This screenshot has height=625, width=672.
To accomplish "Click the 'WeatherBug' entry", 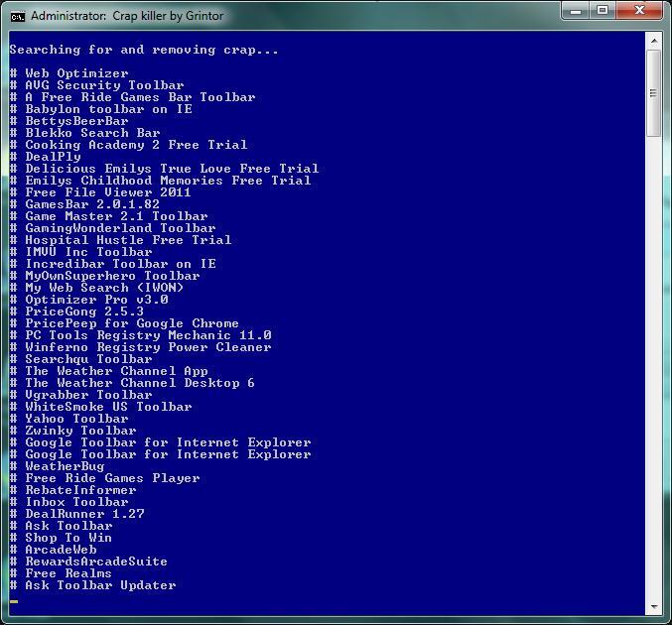I will [65, 466].
